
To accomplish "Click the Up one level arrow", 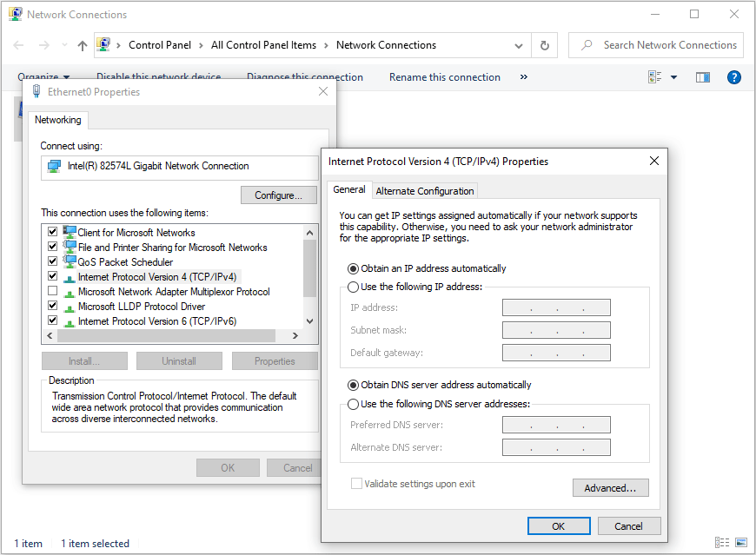I will click(x=83, y=45).
